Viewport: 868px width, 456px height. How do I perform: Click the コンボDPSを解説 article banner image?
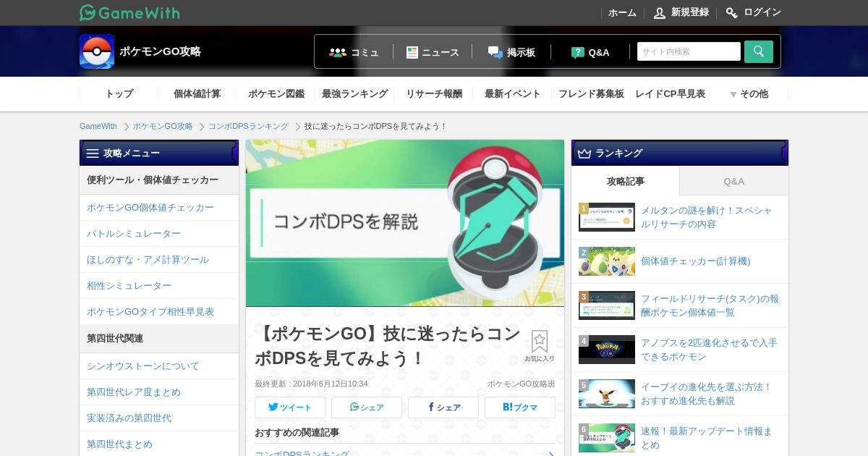pyautogui.click(x=405, y=223)
